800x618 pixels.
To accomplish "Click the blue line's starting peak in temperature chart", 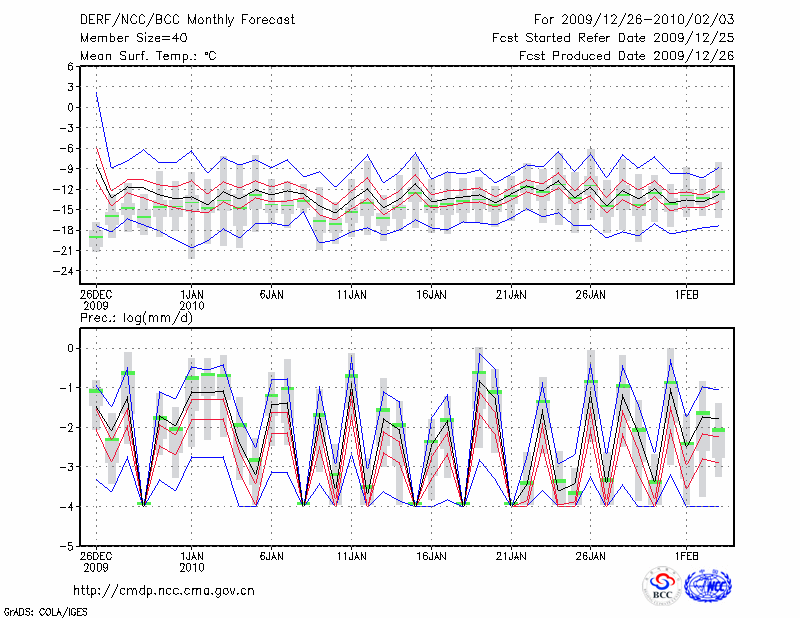I will (97, 92).
